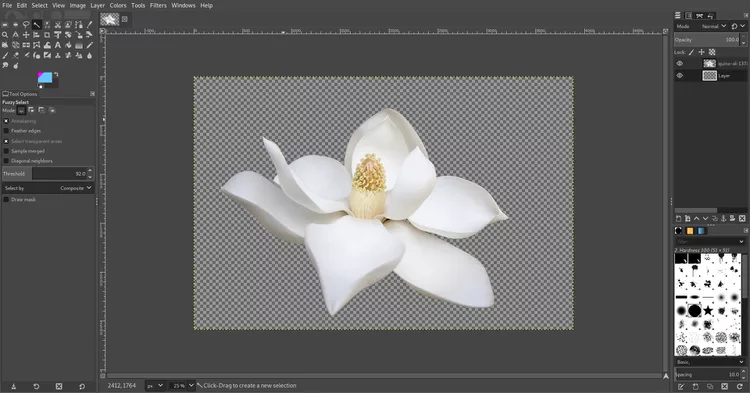Enable the Diagonal neighbors checkbox

click(x=6, y=161)
